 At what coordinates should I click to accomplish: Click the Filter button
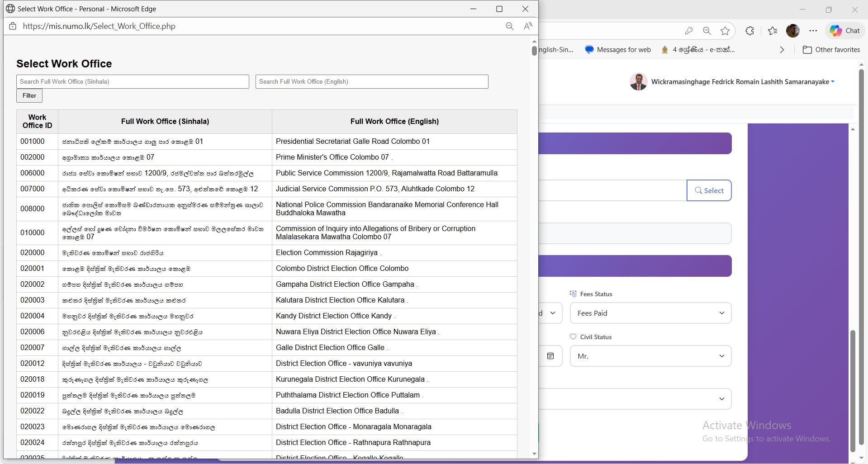(x=29, y=95)
